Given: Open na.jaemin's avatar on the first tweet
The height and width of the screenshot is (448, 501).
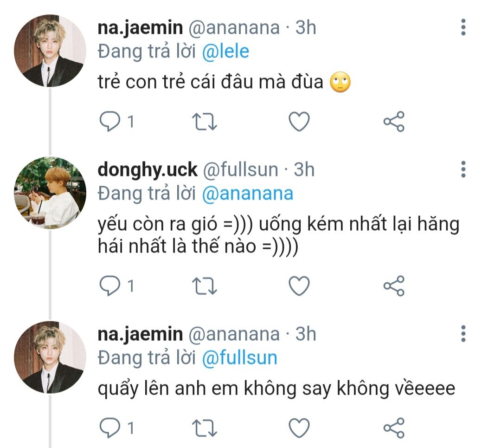Looking at the screenshot, I should (x=50, y=50).
